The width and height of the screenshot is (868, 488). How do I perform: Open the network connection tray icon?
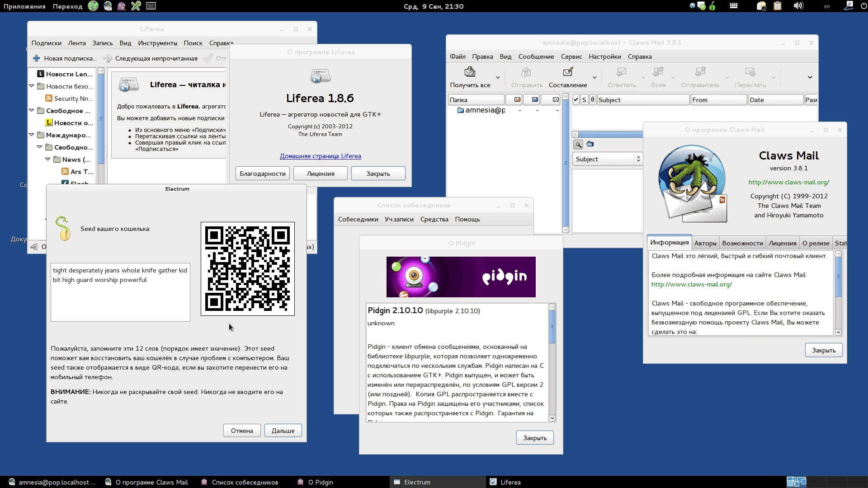849,6
